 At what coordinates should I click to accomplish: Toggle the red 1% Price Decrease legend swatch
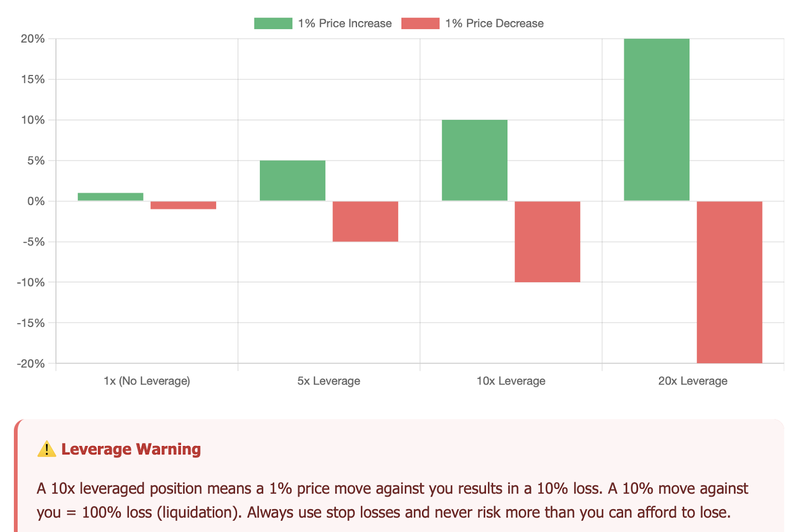[420, 23]
